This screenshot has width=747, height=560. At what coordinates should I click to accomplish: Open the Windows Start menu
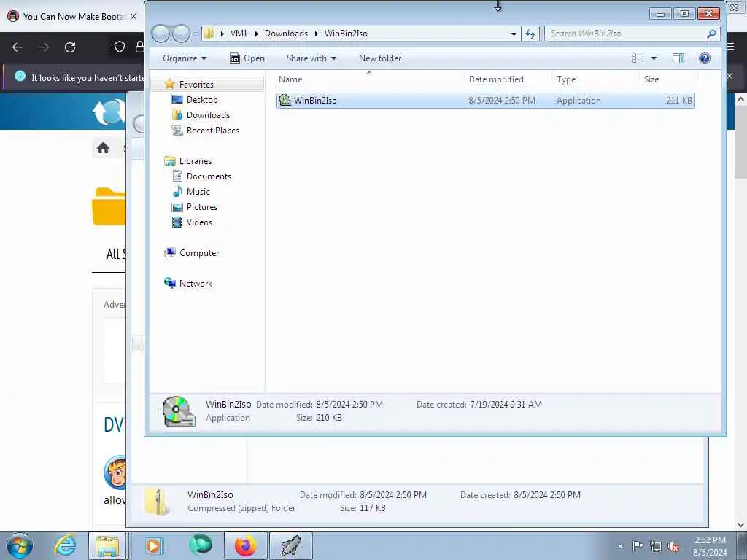pyautogui.click(x=20, y=545)
